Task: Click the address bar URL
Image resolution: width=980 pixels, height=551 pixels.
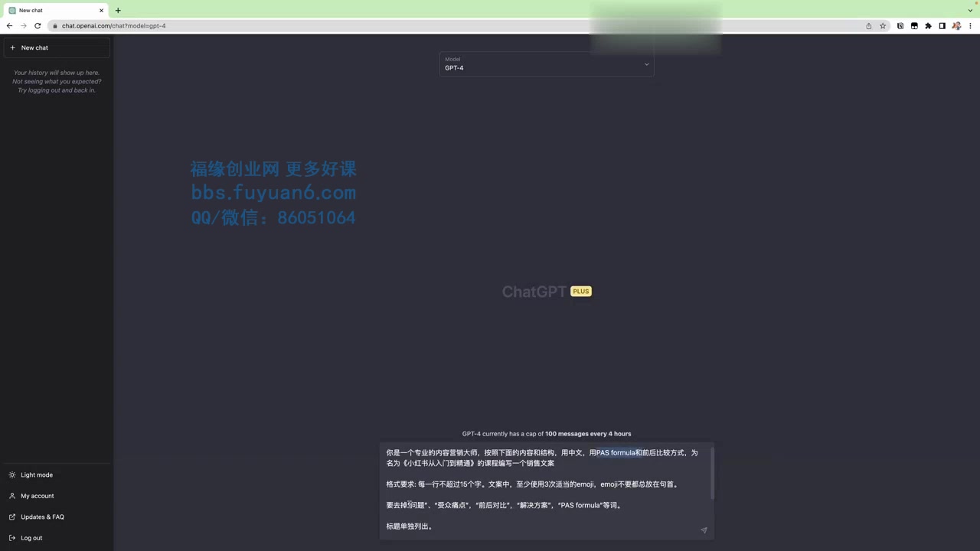Action: point(113,26)
